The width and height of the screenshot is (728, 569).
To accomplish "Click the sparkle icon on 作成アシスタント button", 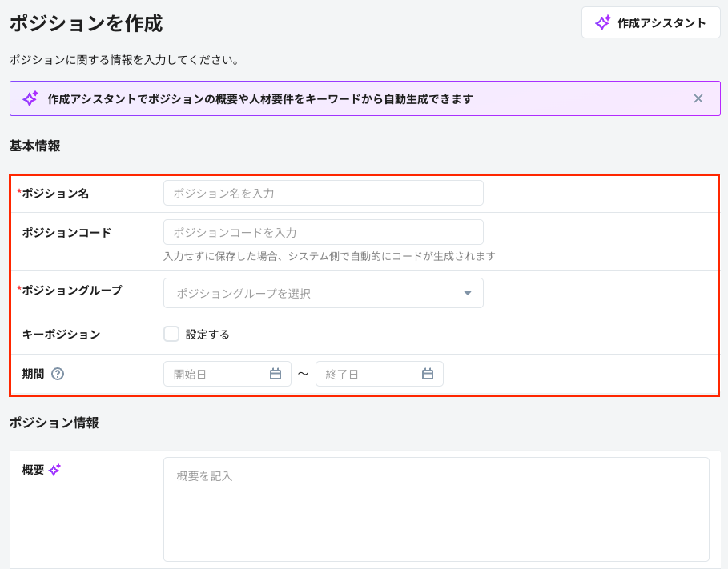I will pos(604,22).
